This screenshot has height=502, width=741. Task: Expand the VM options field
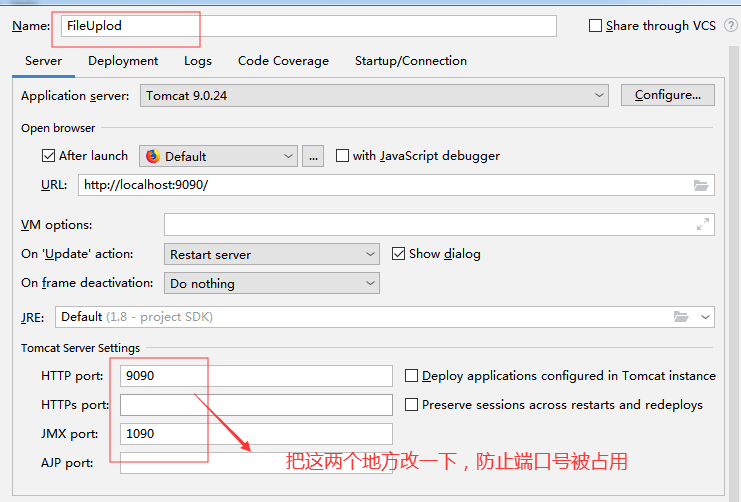coord(703,225)
